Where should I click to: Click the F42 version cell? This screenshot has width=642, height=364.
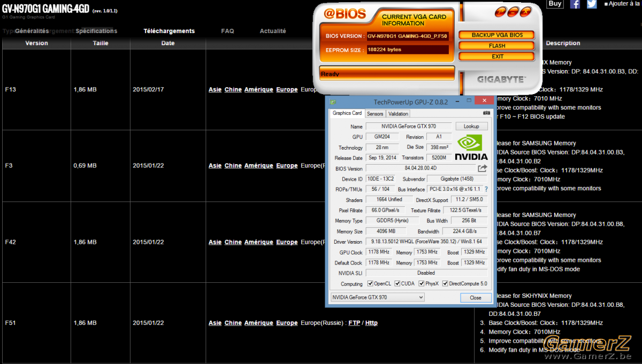point(36,242)
